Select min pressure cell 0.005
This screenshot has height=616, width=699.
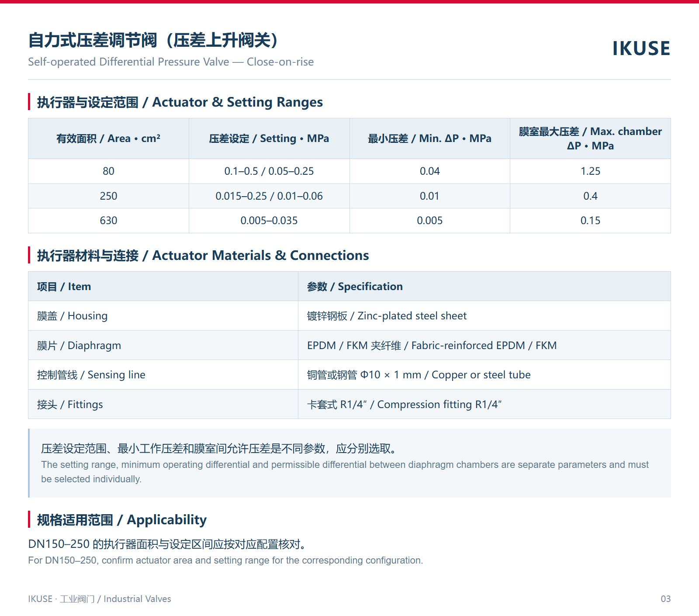[x=430, y=221]
